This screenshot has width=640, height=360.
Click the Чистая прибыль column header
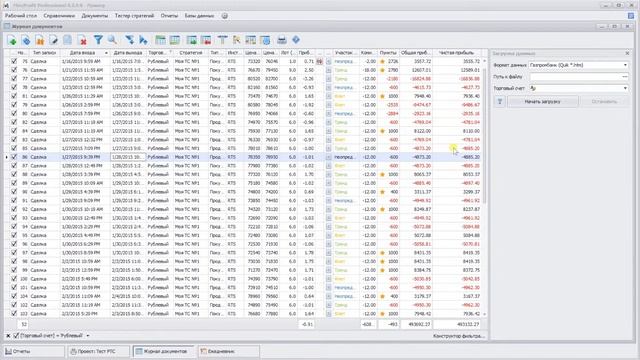point(456,53)
